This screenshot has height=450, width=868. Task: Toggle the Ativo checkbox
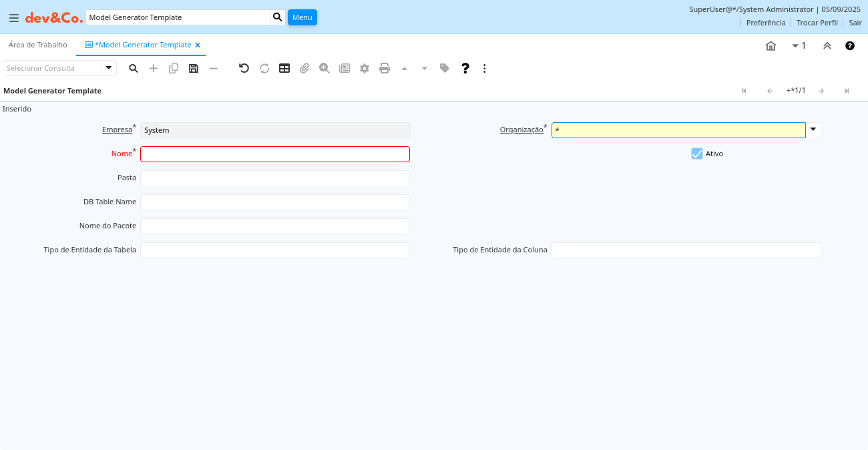(697, 154)
